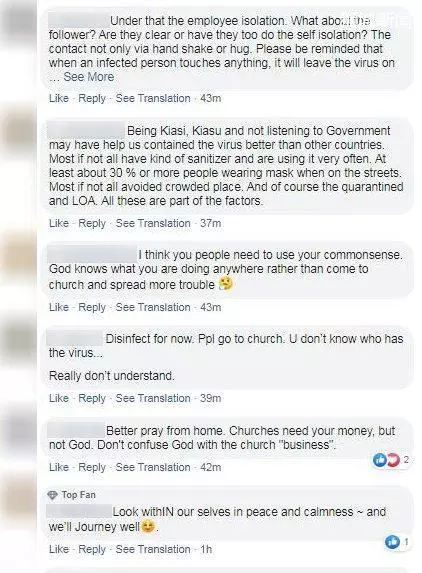Open the reaction count 2 on church business comment
Screen dimensions: 422x573
coord(406,460)
